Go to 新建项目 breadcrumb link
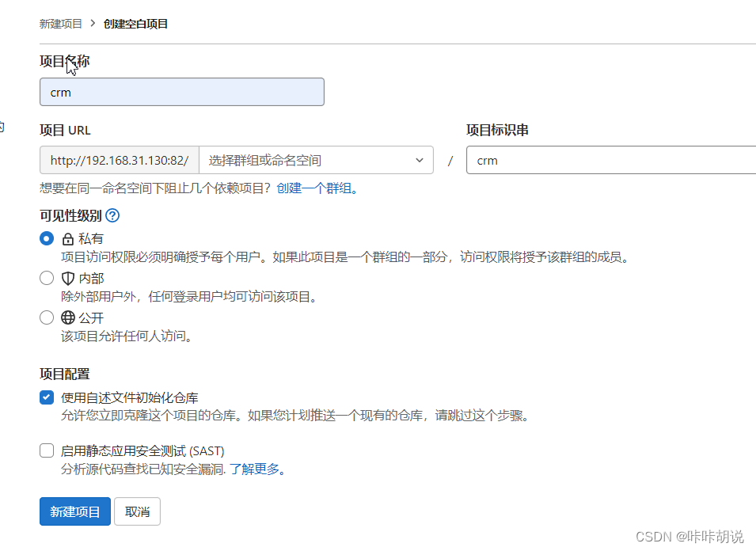 point(61,24)
